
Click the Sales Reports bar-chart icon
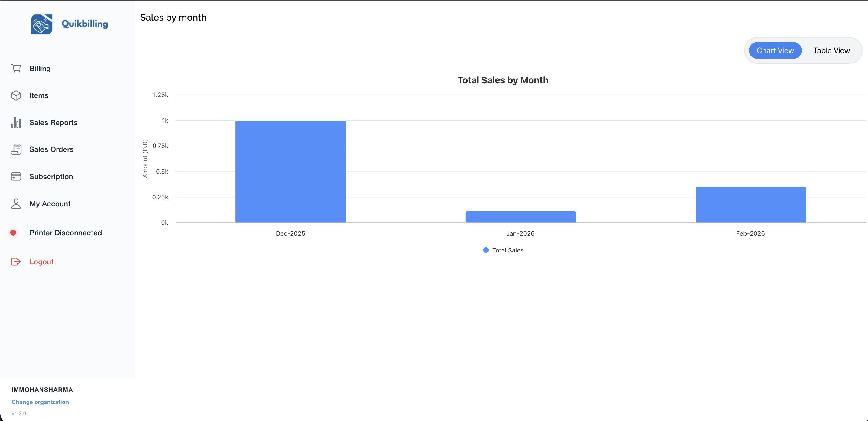16,123
